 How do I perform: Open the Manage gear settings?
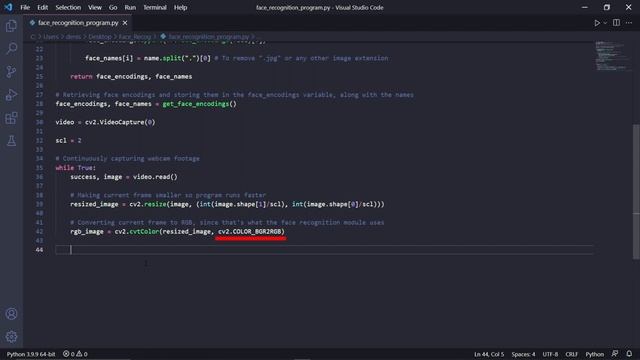click(x=11, y=337)
